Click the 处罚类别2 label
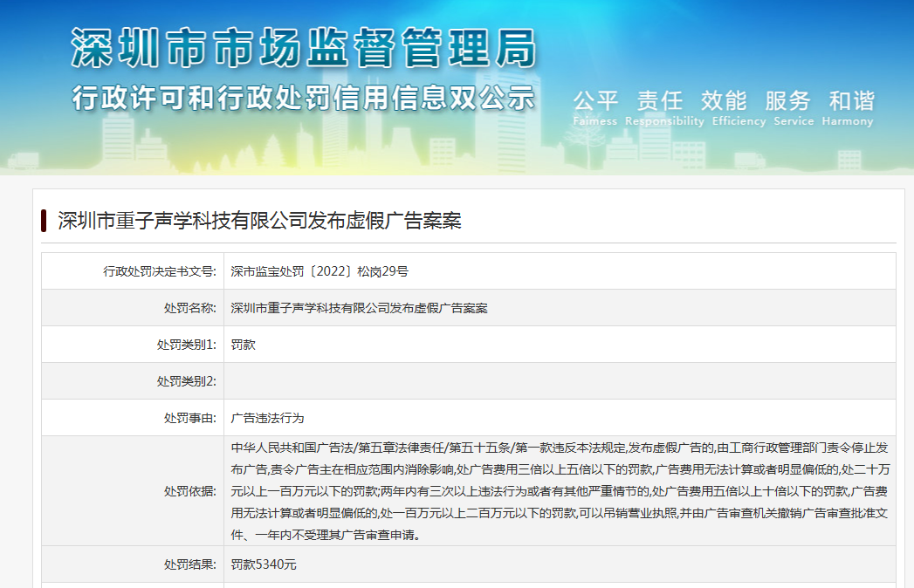914x588 pixels. point(187,382)
